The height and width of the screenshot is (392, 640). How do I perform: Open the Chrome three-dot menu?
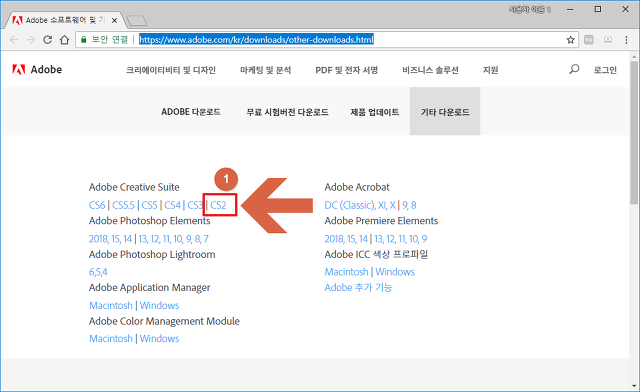pyautogui.click(x=626, y=40)
